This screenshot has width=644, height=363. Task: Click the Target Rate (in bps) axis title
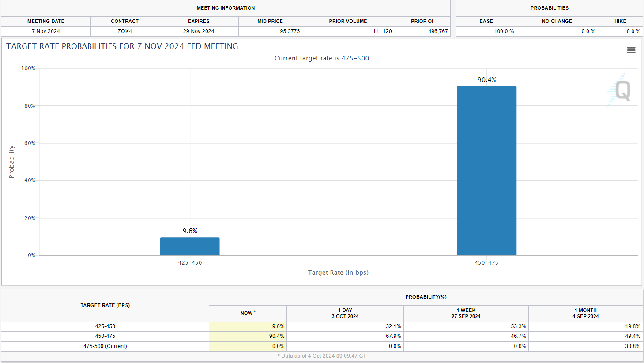338,273
